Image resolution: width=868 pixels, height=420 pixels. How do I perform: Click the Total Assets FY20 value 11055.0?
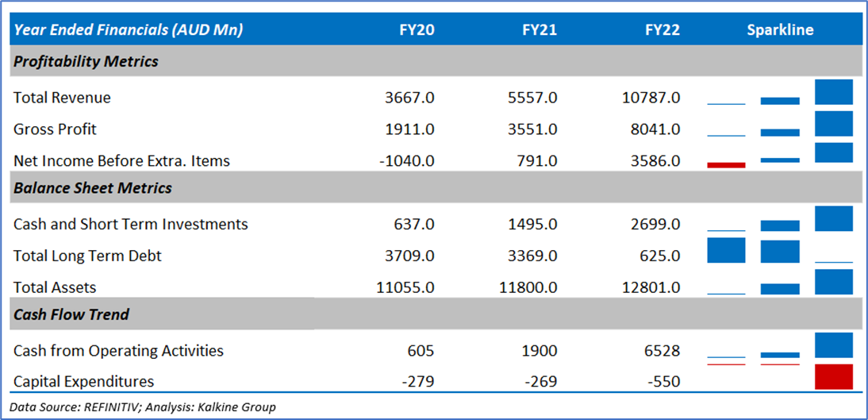click(405, 287)
